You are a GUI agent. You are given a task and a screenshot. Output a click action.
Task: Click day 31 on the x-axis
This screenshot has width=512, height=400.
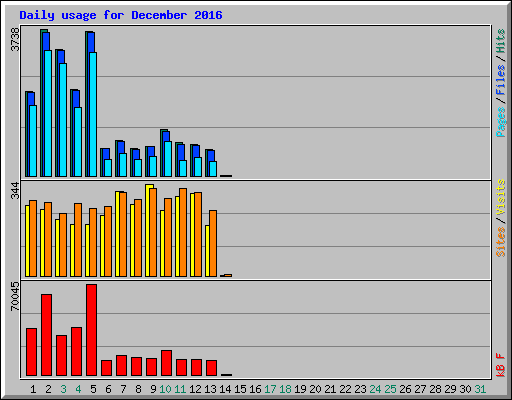480,389
